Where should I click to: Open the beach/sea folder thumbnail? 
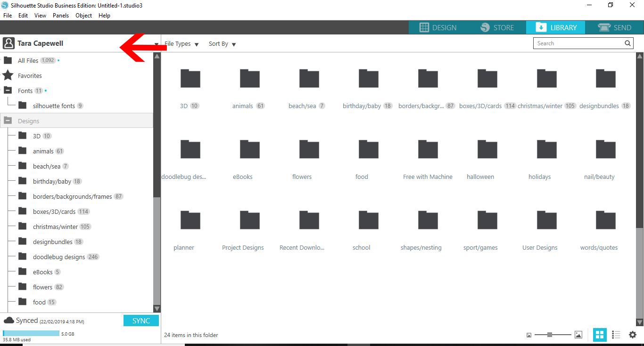(x=309, y=78)
